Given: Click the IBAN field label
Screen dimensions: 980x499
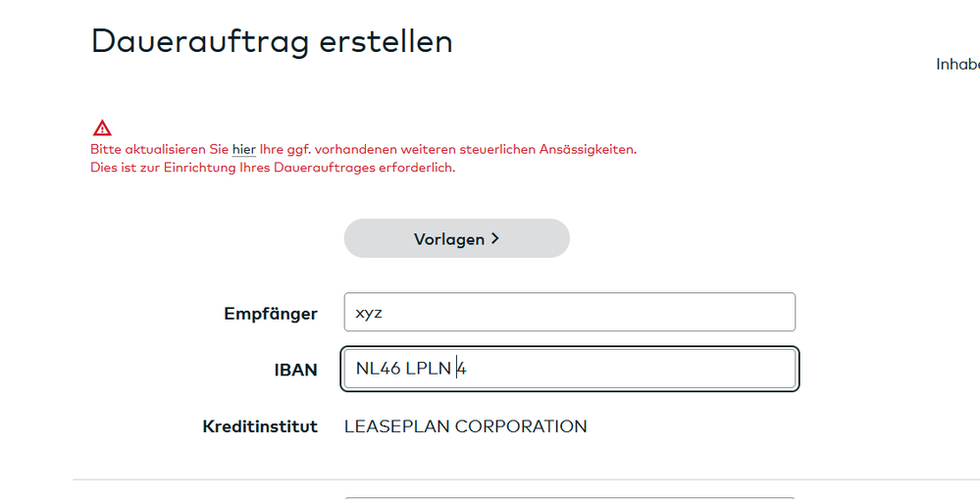Looking at the screenshot, I should (x=295, y=371).
